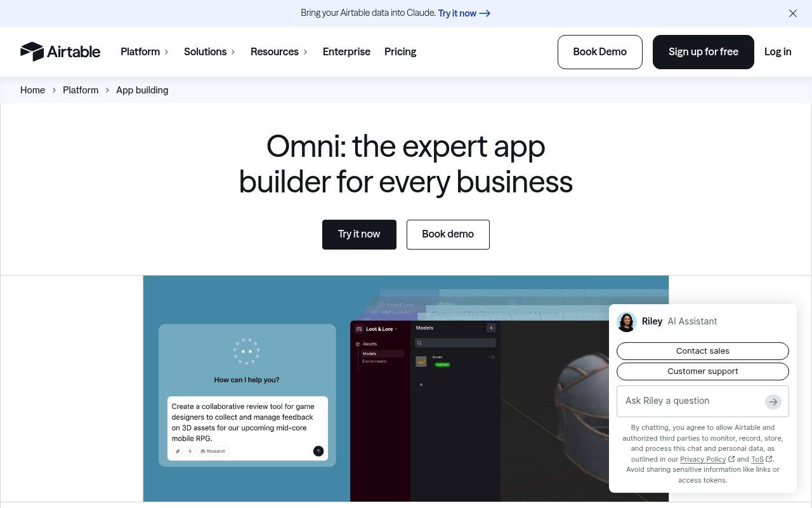Open the Pricing page
The height and width of the screenshot is (508, 812).
(400, 52)
